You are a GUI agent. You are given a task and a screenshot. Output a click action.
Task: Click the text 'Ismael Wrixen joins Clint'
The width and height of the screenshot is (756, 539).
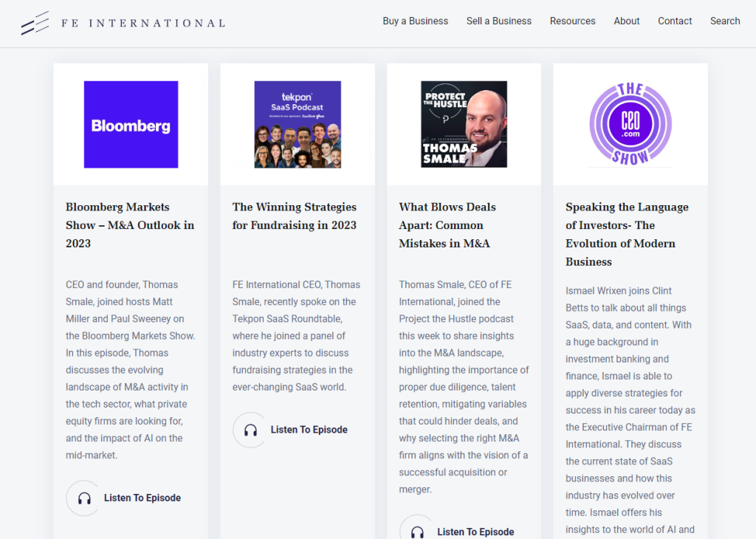tap(619, 291)
